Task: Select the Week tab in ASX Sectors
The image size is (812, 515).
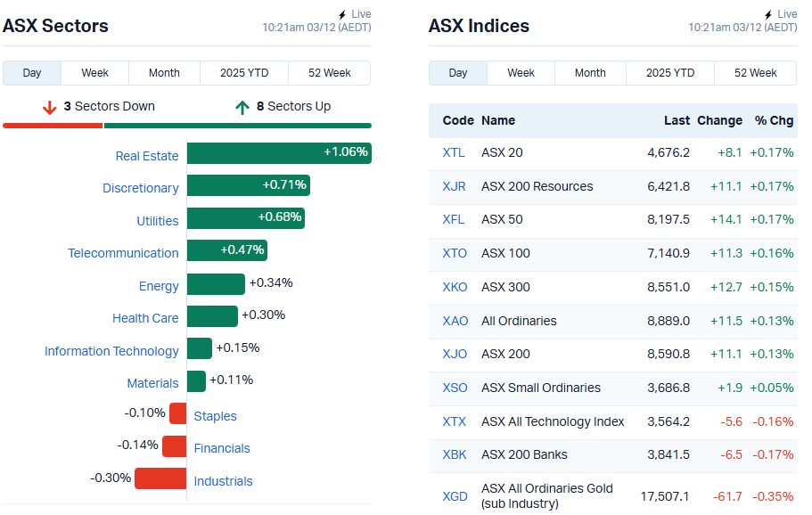Action: click(x=94, y=73)
